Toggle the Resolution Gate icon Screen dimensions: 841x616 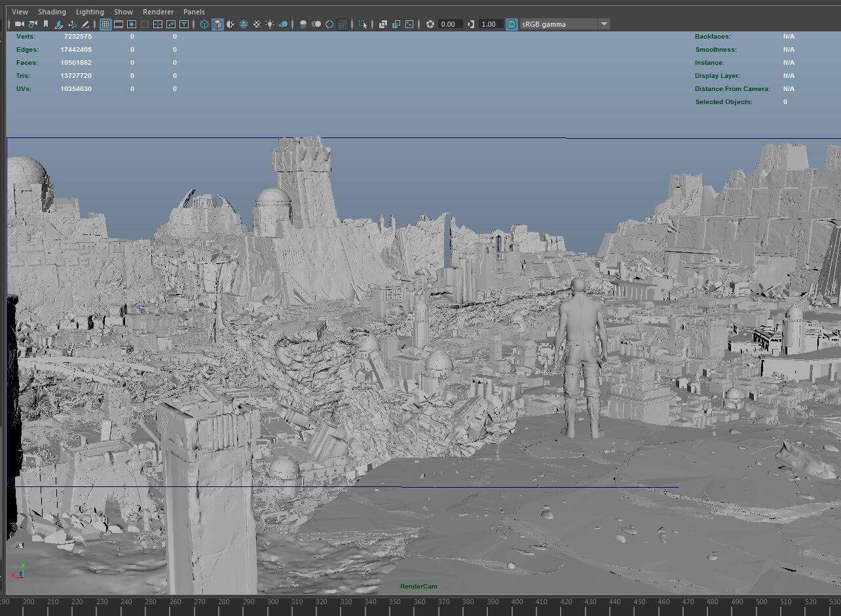click(132, 24)
